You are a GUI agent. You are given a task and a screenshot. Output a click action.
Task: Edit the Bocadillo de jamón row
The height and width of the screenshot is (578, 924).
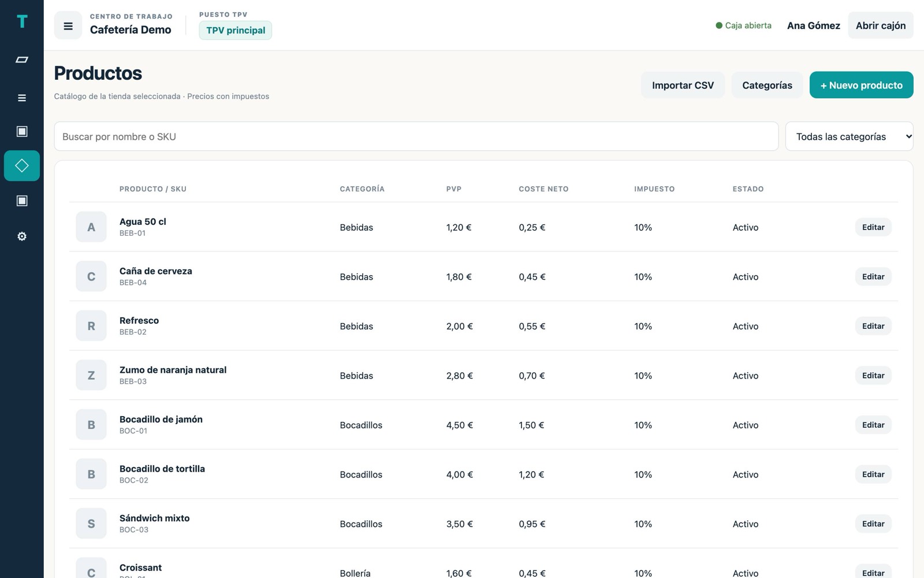coord(873,425)
